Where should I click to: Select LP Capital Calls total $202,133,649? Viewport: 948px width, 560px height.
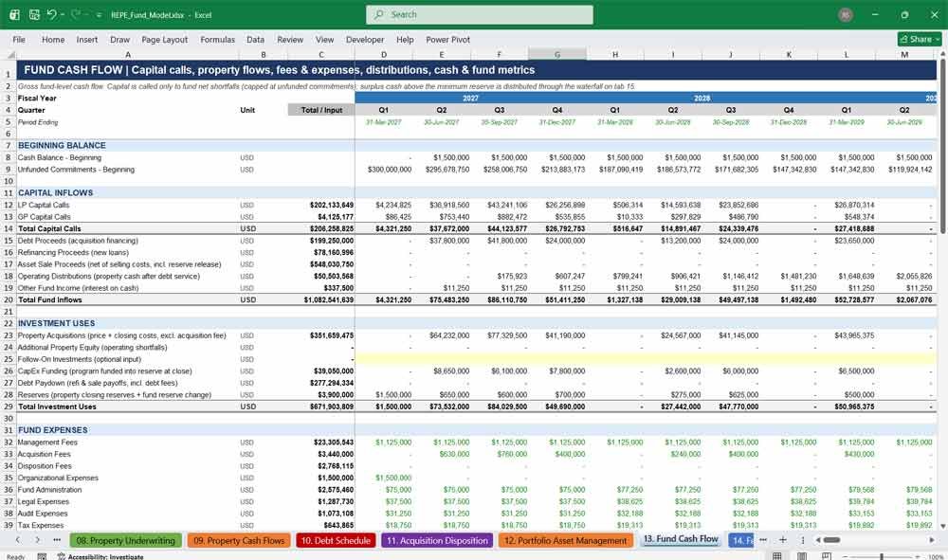point(321,205)
